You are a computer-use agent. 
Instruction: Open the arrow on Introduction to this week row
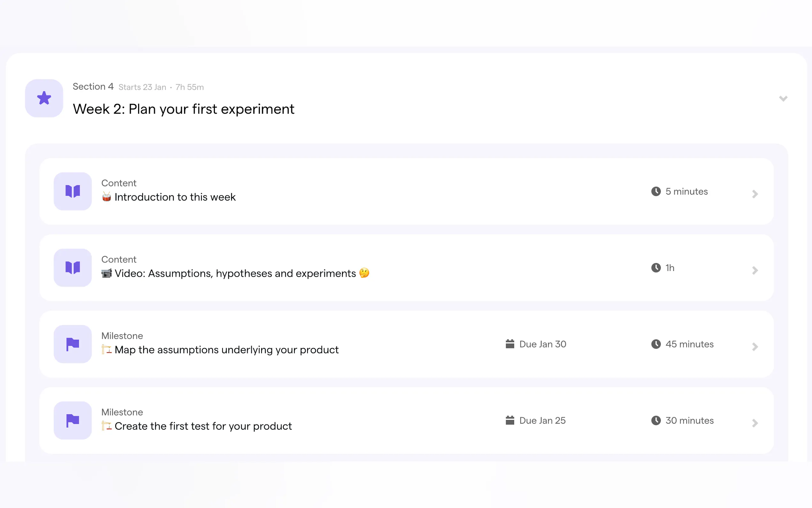pos(754,194)
